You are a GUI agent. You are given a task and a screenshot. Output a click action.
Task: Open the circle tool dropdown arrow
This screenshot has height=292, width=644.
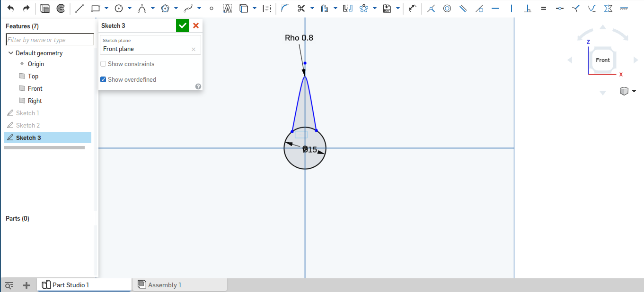130,8
